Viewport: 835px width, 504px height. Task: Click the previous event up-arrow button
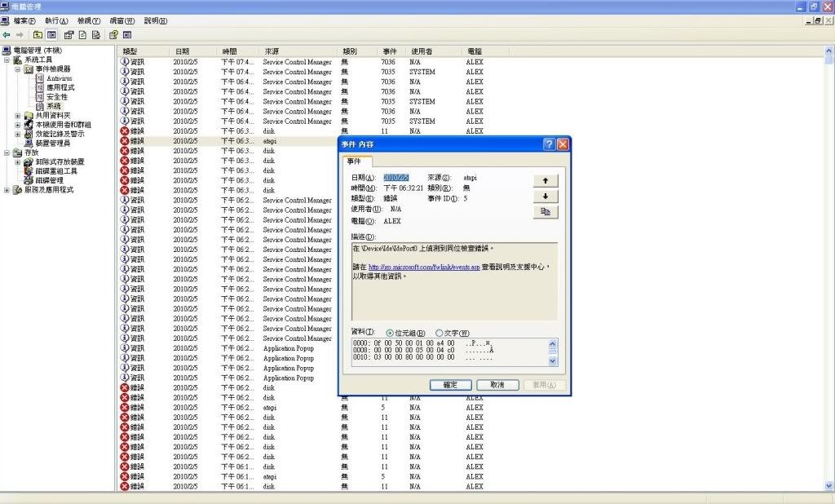point(545,180)
